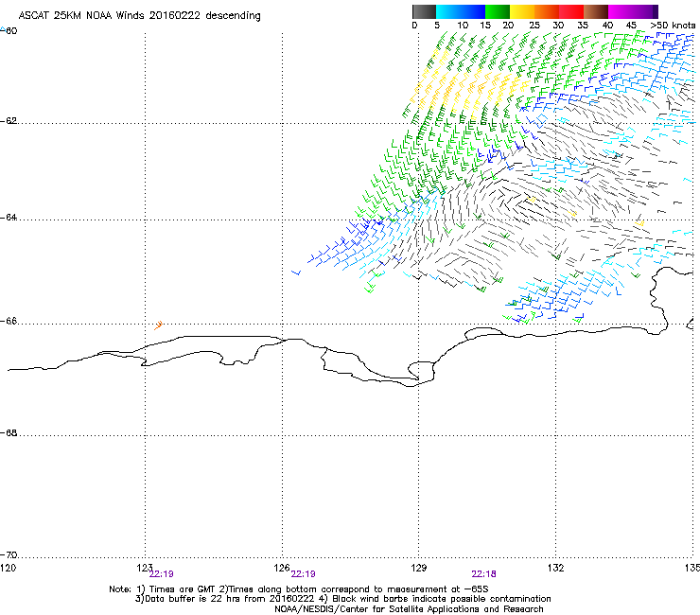
Task: Select the orange 25-30 knots legend color
Action: 547,11
